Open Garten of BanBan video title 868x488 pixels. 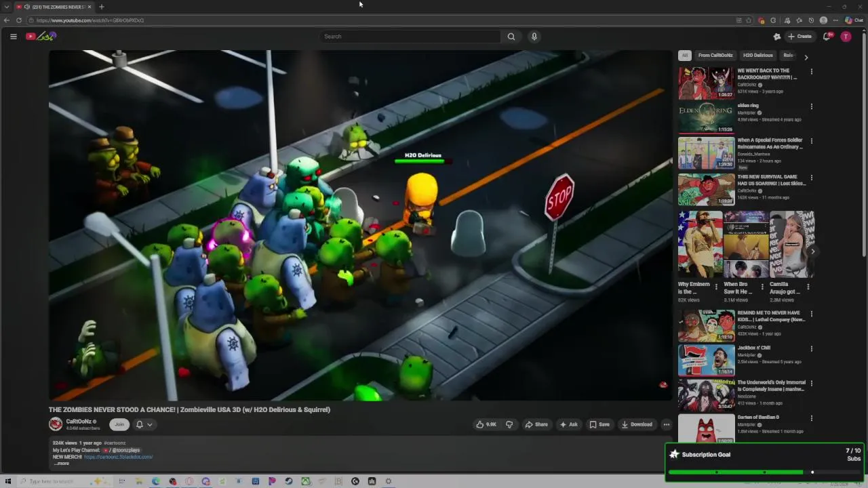coord(758,418)
